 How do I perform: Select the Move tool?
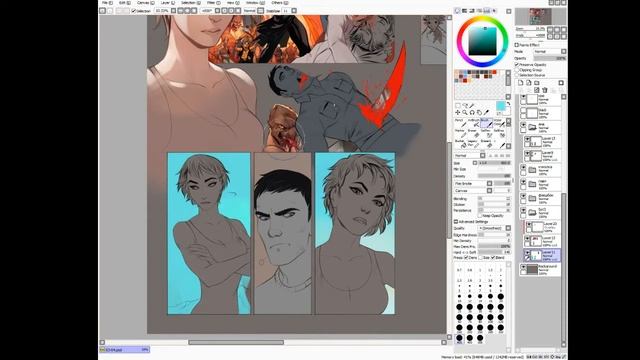(x=458, y=112)
